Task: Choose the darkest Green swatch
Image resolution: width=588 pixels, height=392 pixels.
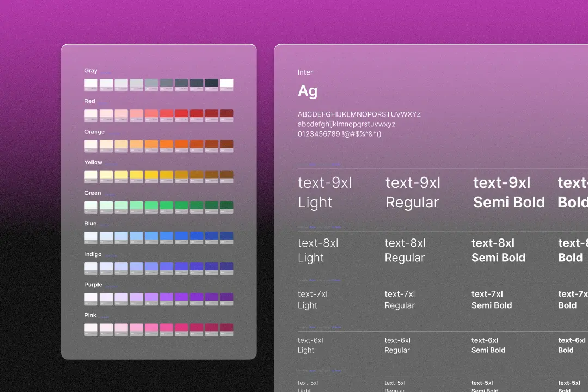Action: click(x=226, y=207)
